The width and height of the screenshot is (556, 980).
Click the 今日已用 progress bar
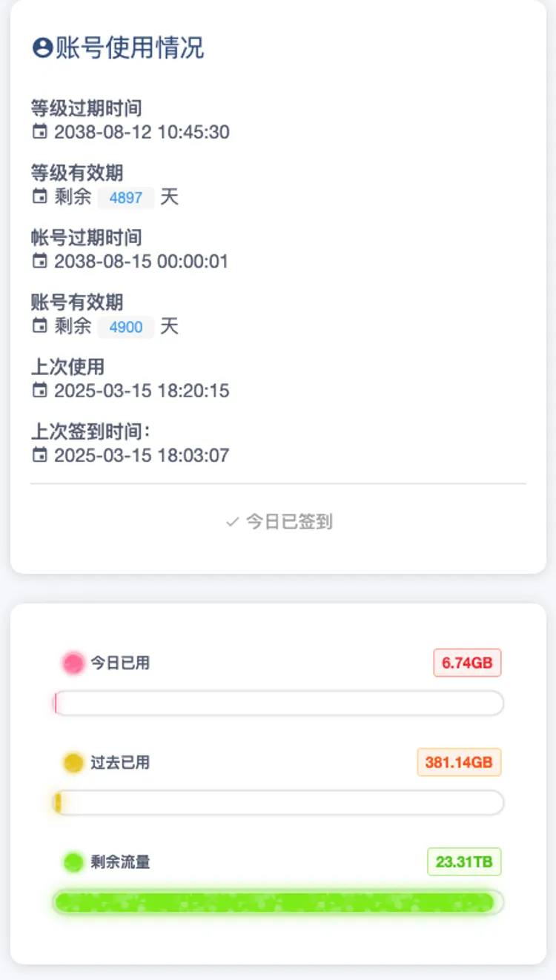click(279, 703)
